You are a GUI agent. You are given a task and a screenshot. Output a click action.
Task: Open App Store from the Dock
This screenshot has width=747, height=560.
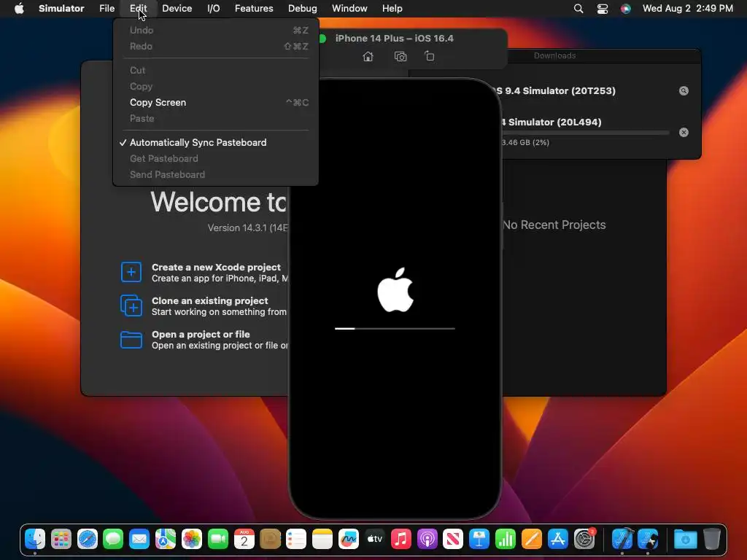(x=557, y=539)
